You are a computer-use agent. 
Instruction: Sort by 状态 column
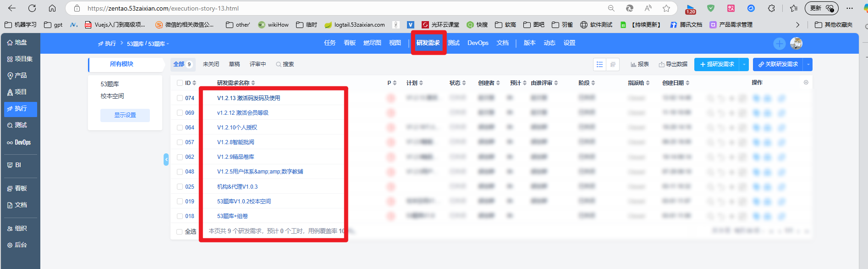point(457,83)
